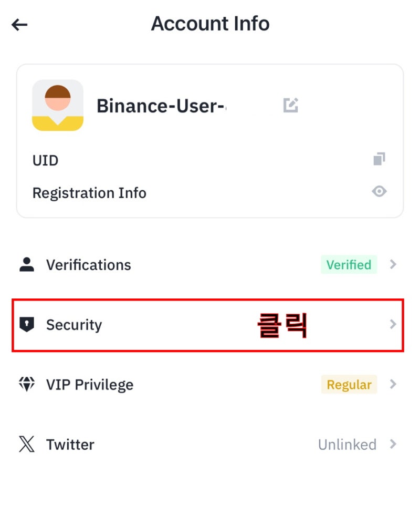Open the Security menu item
The width and height of the screenshot is (420, 526).
pyautogui.click(x=208, y=325)
